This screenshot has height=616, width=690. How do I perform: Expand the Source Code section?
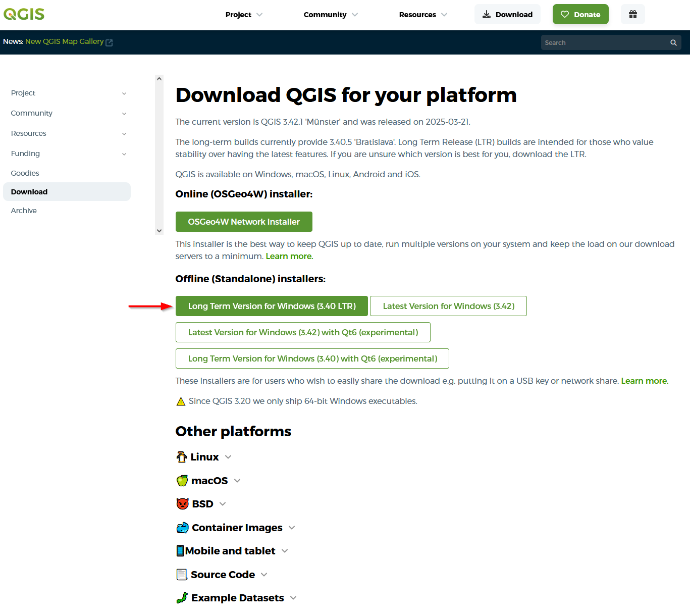pyautogui.click(x=264, y=575)
